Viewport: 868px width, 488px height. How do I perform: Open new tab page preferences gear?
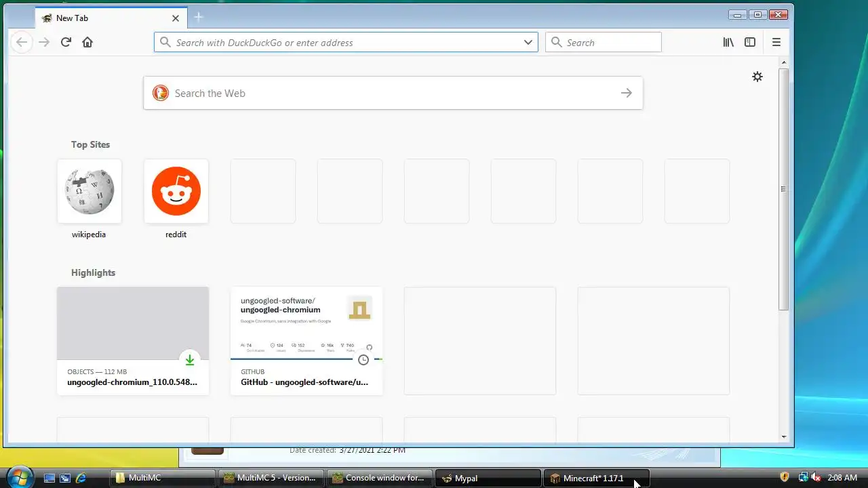click(x=757, y=77)
